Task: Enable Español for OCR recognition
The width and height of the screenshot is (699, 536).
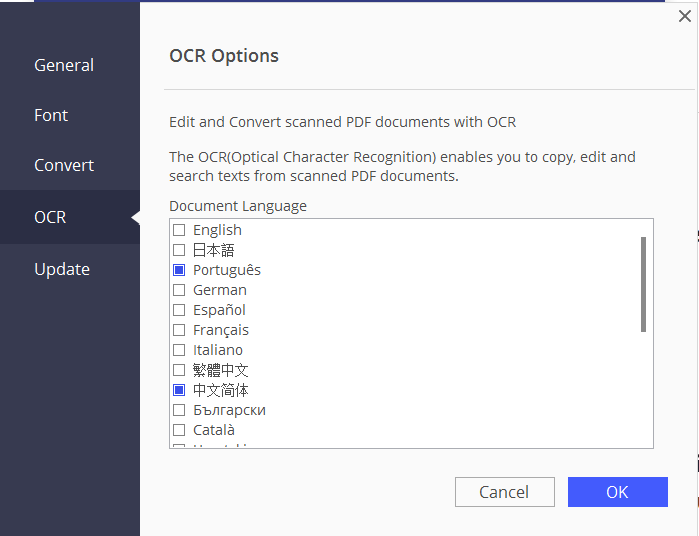Action: [x=179, y=310]
